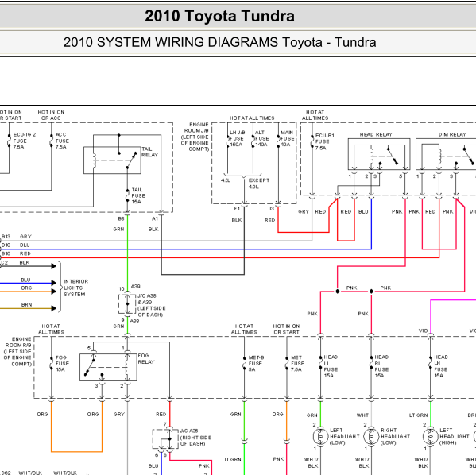Click the J/C A38 & A39 connector box

(x=127, y=303)
